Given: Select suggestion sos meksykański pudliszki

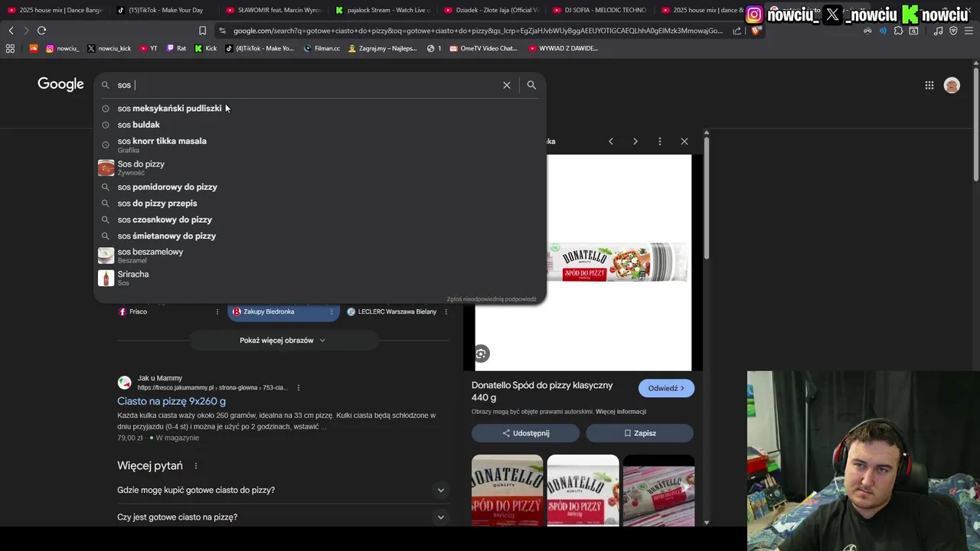Looking at the screenshot, I should tap(320, 108).
